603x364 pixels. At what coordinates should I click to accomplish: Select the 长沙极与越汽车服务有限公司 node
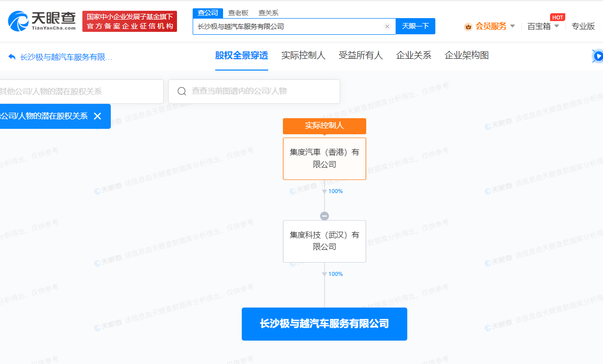(325, 324)
